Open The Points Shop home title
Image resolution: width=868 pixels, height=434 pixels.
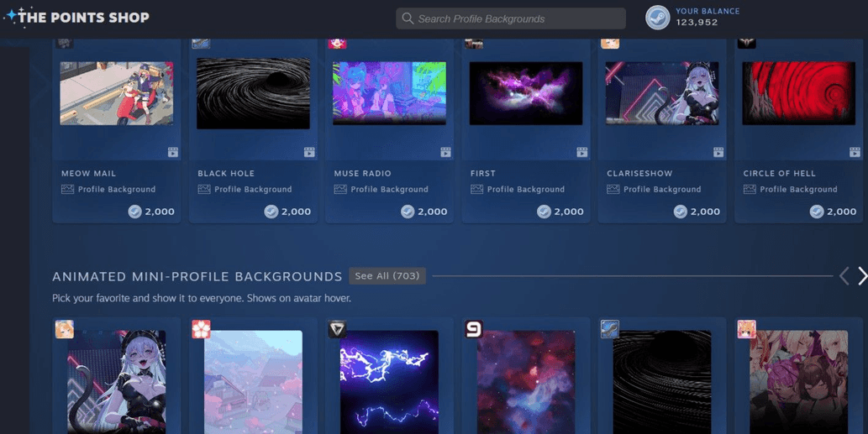[x=83, y=17]
